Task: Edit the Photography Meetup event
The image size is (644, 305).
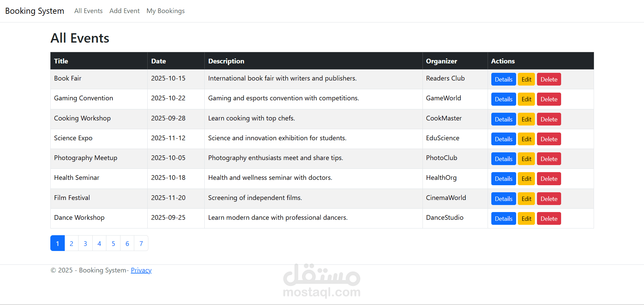Action: point(526,159)
